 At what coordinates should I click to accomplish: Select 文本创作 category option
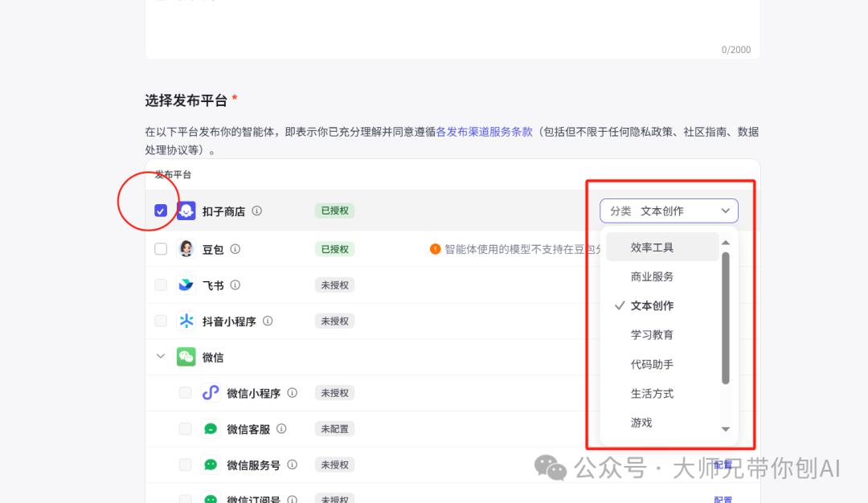662,306
